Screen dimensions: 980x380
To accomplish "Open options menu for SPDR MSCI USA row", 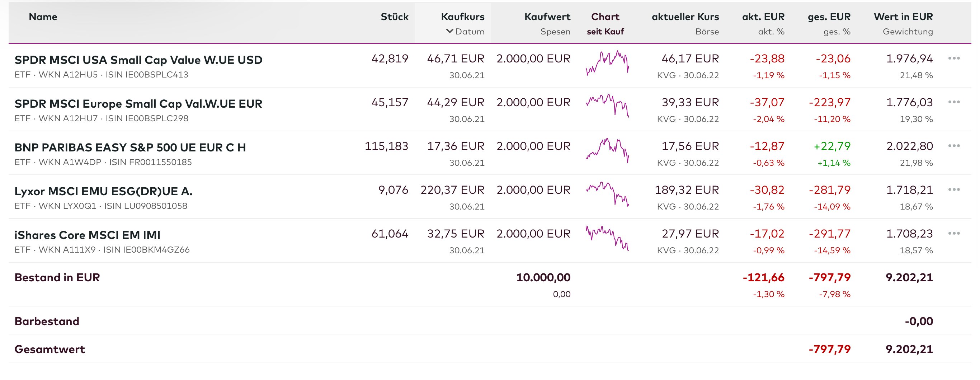I will pos(954,58).
